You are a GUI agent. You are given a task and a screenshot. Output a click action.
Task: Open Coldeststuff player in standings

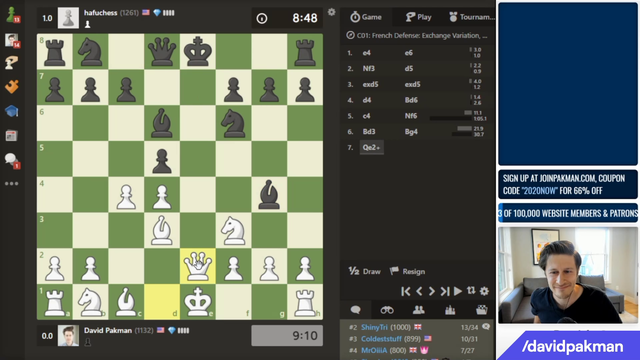[382, 339]
